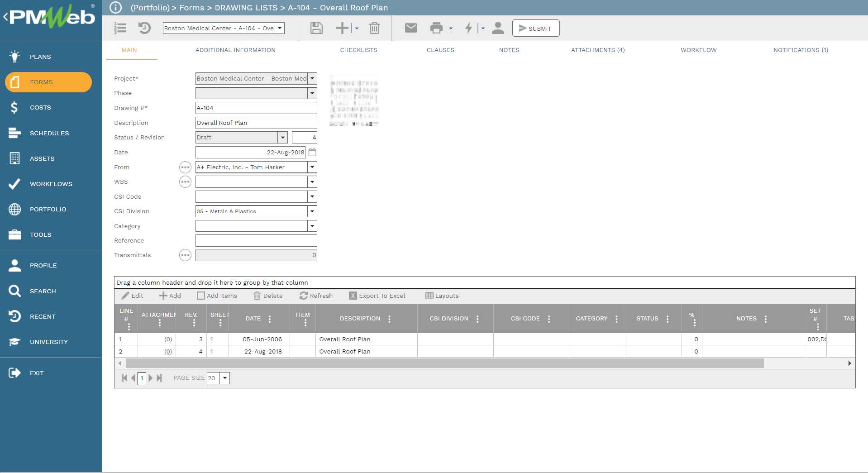Click Add in the grid toolbar
Image resolution: width=868 pixels, height=473 pixels.
tap(170, 296)
